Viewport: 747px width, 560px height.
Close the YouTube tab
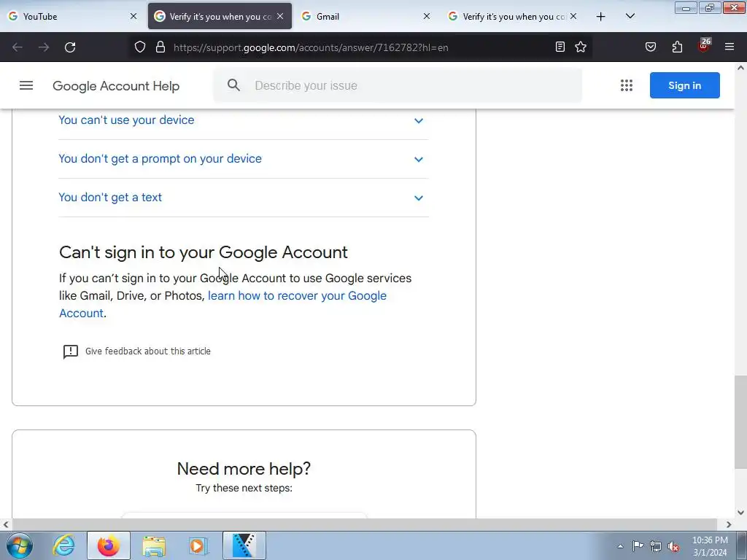coord(133,16)
